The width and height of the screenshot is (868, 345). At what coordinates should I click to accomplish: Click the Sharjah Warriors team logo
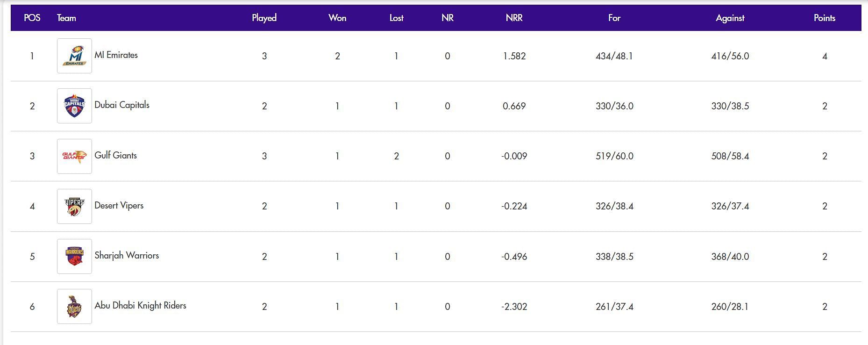74,256
